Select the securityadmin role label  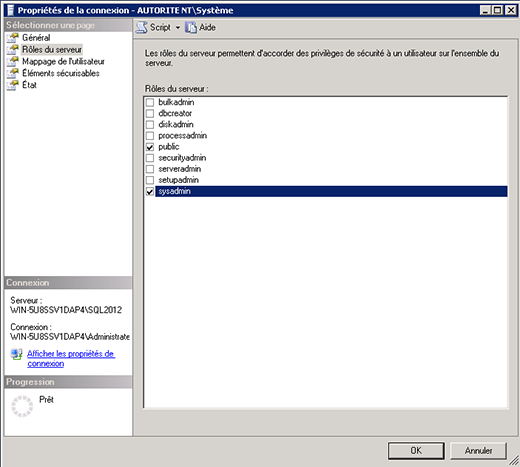pos(182,158)
